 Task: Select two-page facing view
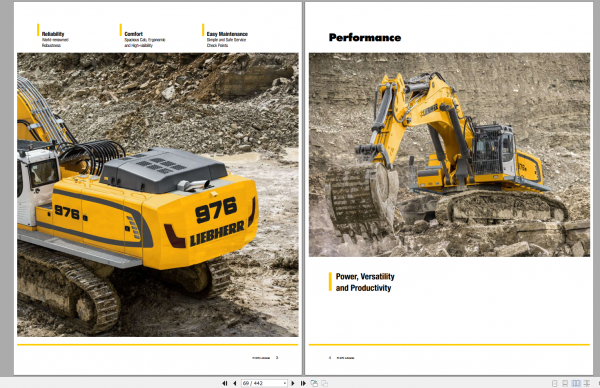576,383
